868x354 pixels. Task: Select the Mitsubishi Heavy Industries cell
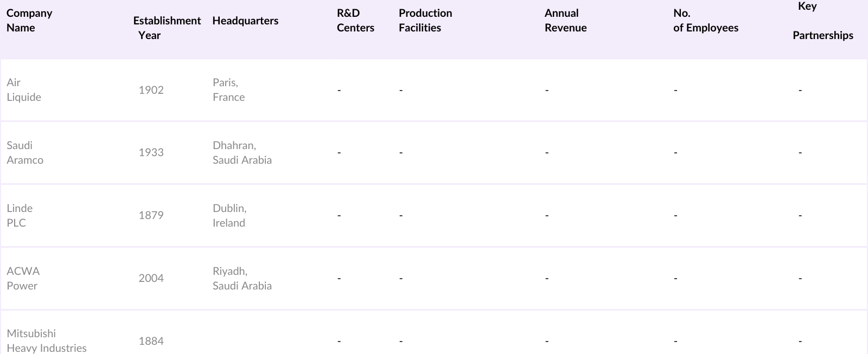click(x=47, y=341)
